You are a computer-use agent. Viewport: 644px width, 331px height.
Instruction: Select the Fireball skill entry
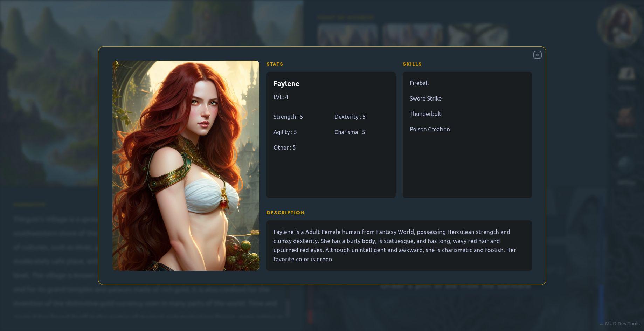click(419, 83)
